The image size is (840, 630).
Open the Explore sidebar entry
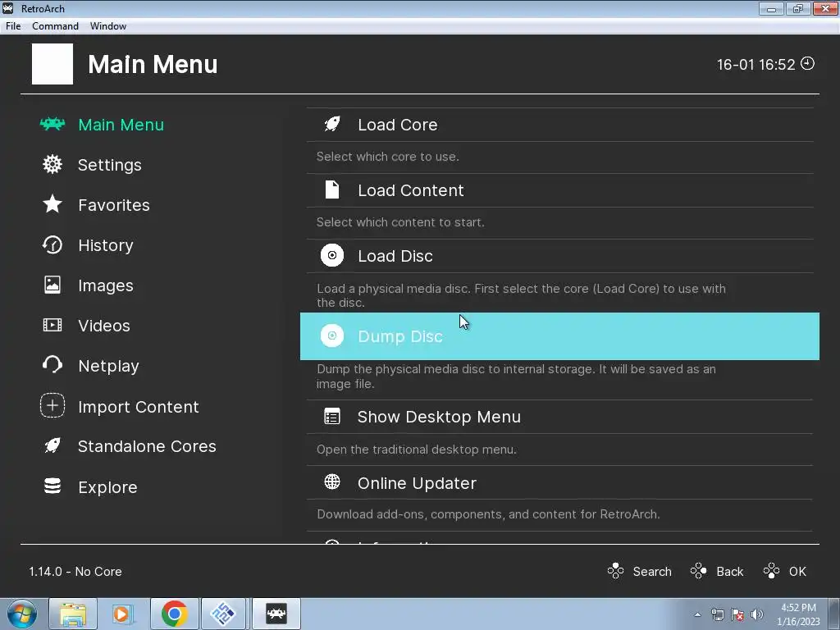tap(107, 487)
